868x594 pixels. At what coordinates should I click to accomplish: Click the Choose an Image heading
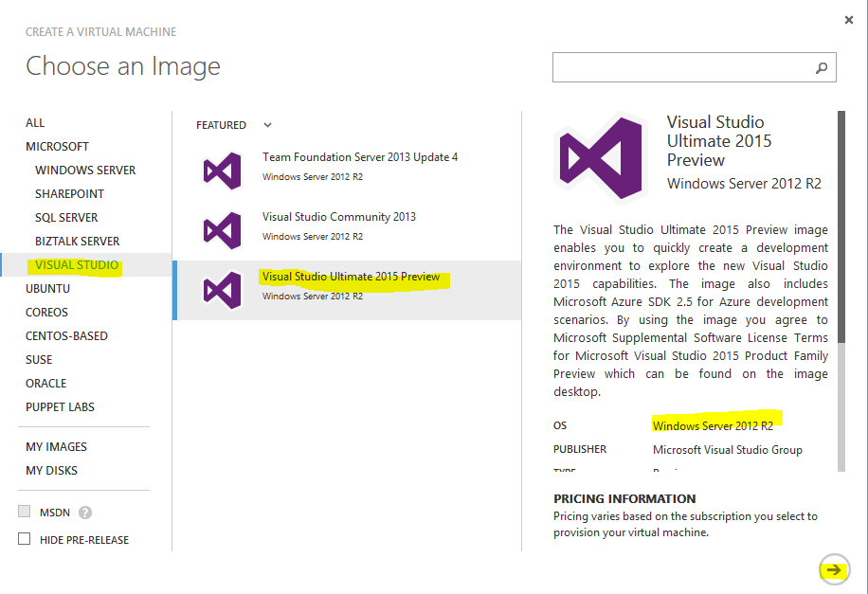[123, 66]
